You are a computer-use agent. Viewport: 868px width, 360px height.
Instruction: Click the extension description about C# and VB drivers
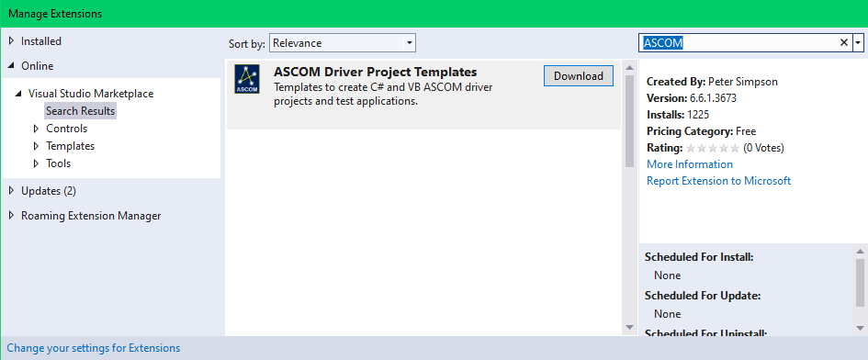click(x=383, y=95)
